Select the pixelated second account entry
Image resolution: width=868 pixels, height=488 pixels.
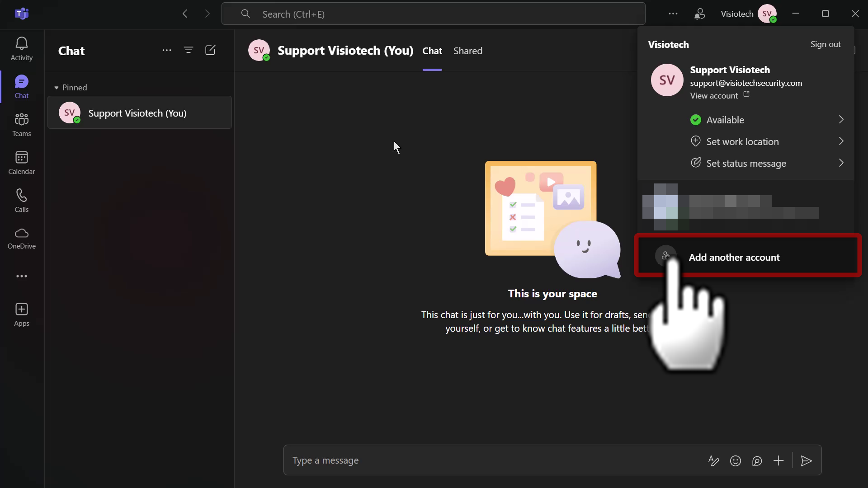(x=746, y=207)
